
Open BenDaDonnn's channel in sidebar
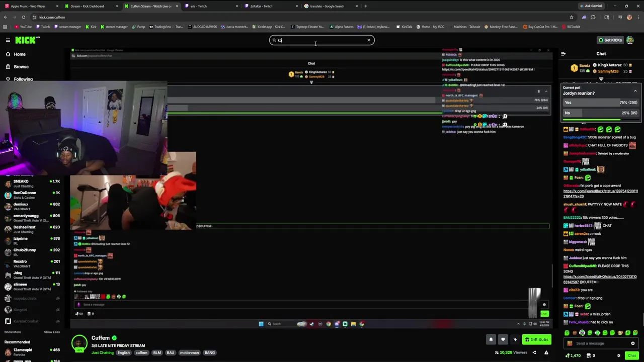coord(31,195)
